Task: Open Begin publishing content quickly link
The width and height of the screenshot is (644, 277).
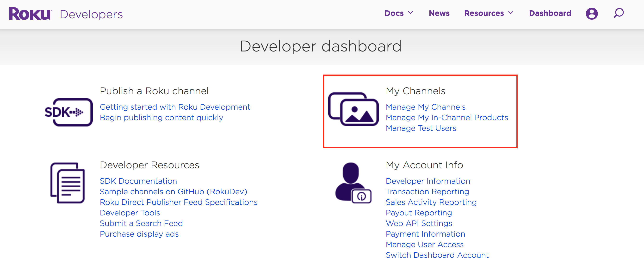Action: [x=161, y=117]
